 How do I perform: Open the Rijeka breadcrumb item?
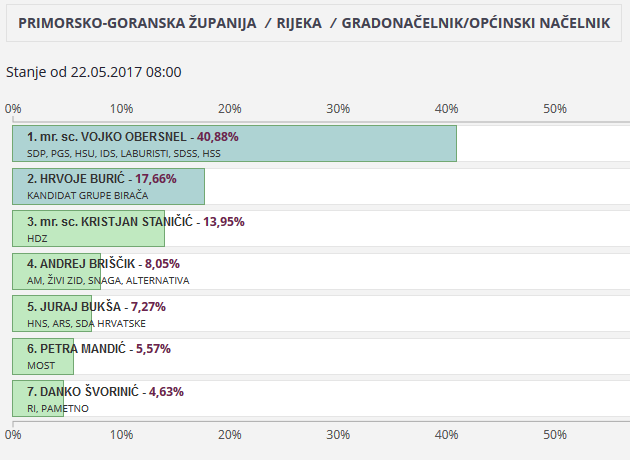[300, 22]
